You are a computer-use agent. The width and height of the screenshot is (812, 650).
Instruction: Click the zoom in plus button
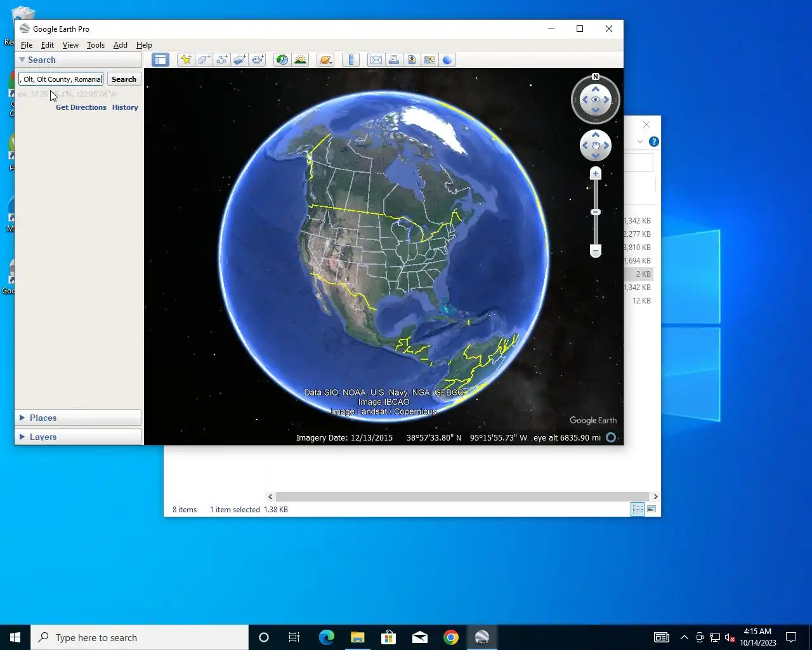[x=595, y=173]
